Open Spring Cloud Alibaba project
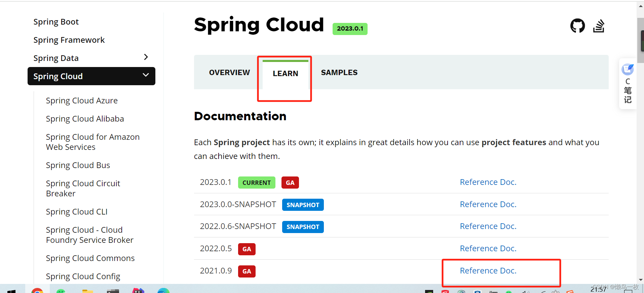Screen dimensions: 644x293 click(85, 119)
